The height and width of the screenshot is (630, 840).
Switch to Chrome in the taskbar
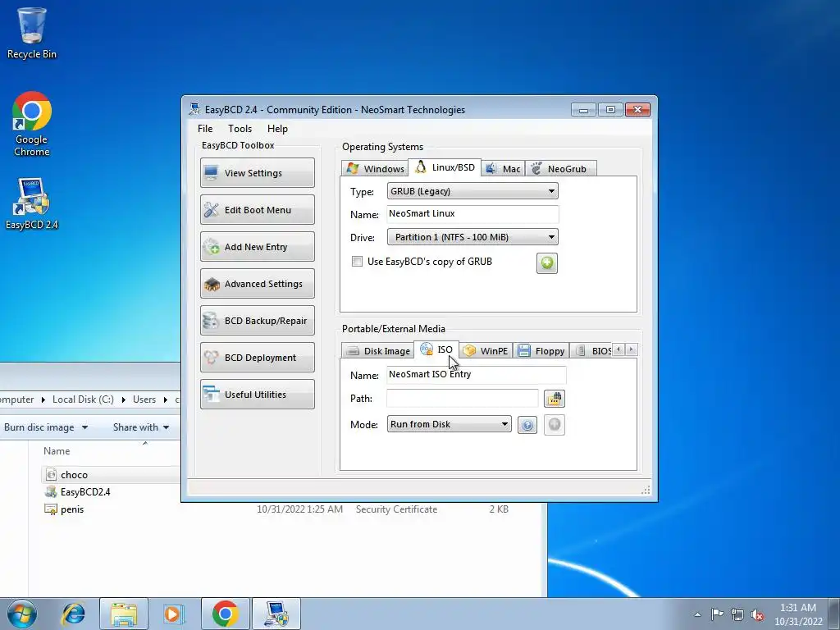(x=225, y=614)
